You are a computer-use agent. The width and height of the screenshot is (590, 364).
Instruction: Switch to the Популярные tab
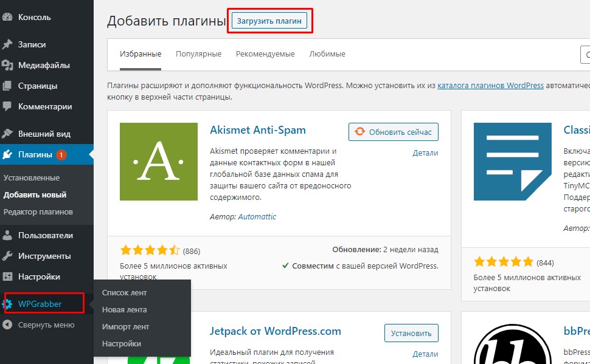pos(199,53)
